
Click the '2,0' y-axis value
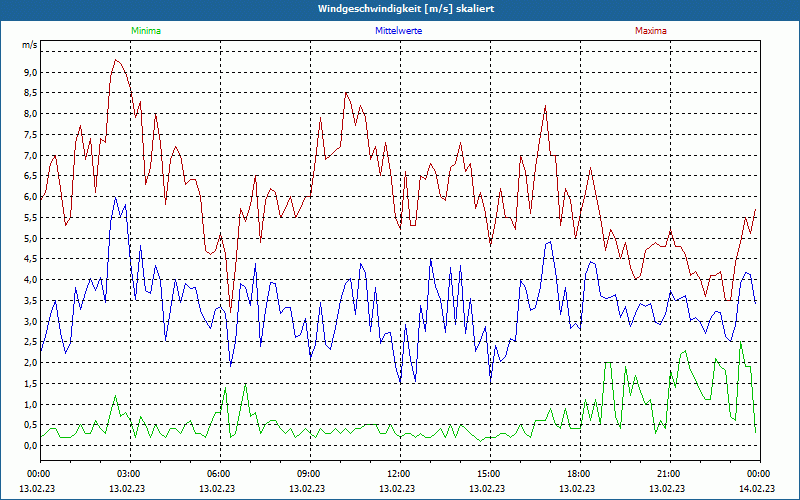click(x=31, y=363)
